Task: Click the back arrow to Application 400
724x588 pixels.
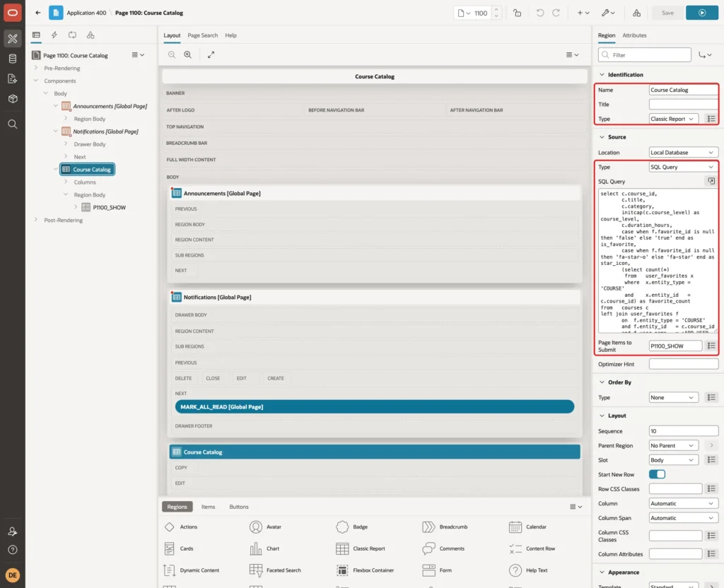Action: click(38, 13)
